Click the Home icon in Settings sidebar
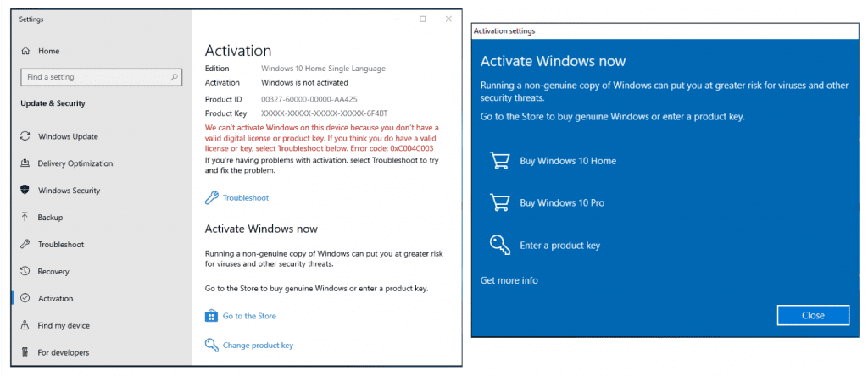The height and width of the screenshot is (376, 868). [x=25, y=51]
